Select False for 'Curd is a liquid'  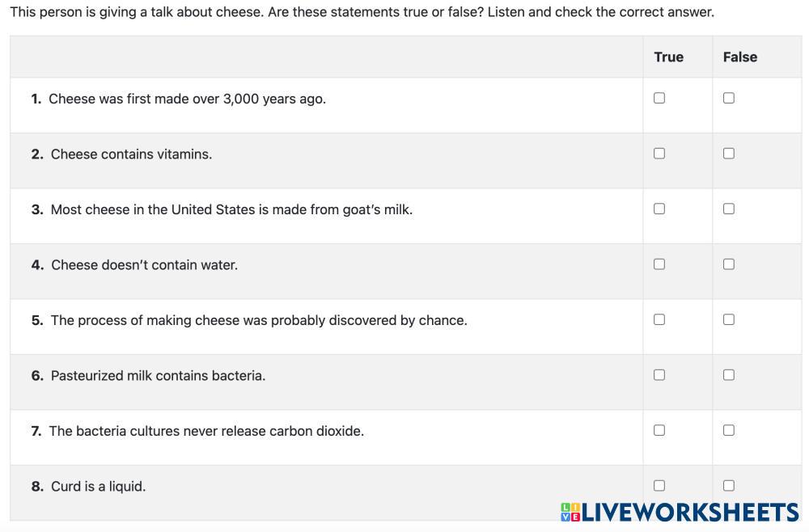(729, 486)
